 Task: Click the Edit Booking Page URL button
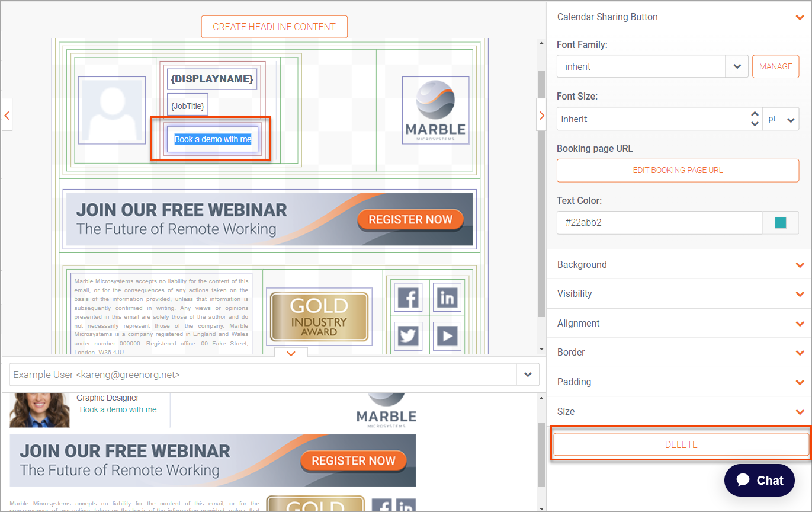(678, 170)
